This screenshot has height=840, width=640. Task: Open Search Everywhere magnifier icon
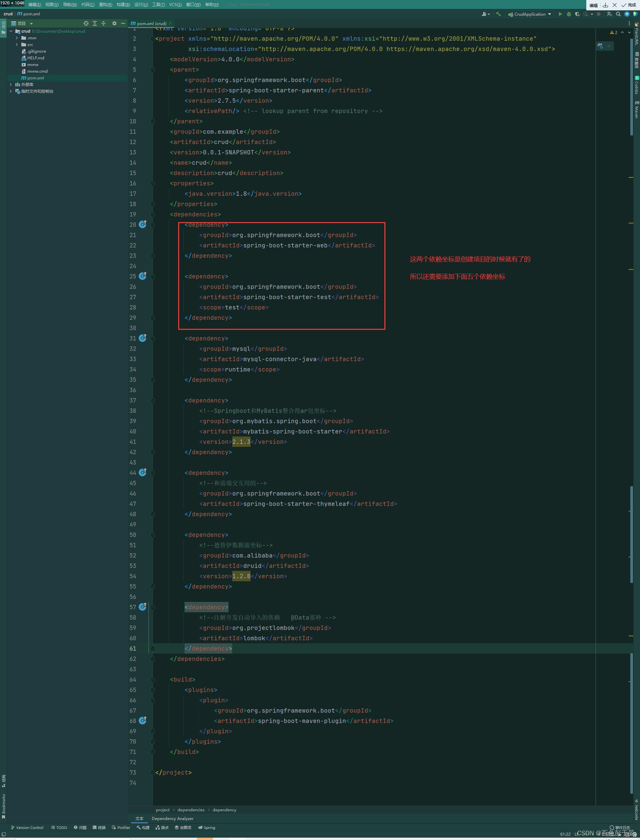[618, 14]
